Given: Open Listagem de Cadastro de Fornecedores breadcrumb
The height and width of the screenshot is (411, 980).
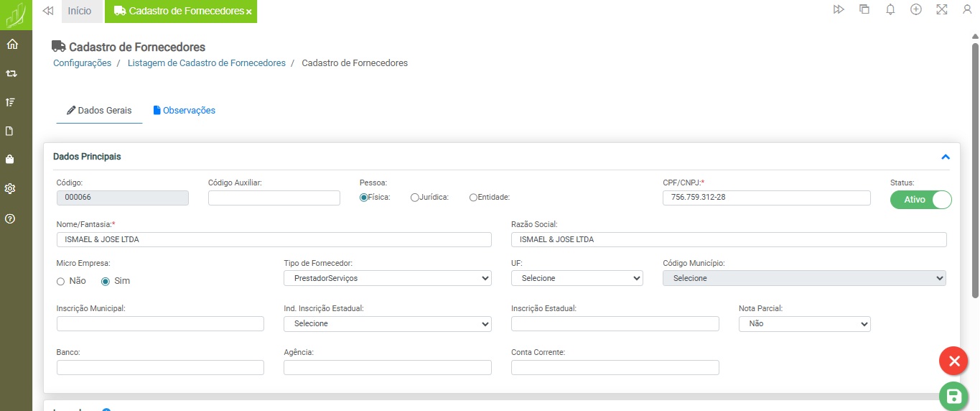Looking at the screenshot, I should 206,63.
